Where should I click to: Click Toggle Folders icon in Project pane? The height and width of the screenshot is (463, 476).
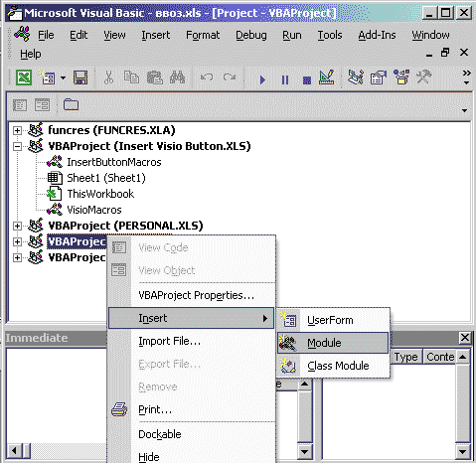click(71, 105)
